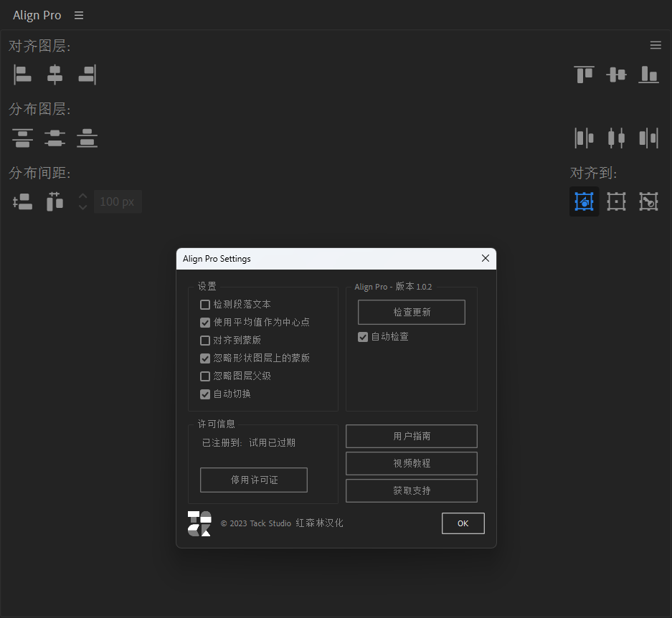
Task: Toggle 自动切换 checkbox
Action: click(205, 394)
